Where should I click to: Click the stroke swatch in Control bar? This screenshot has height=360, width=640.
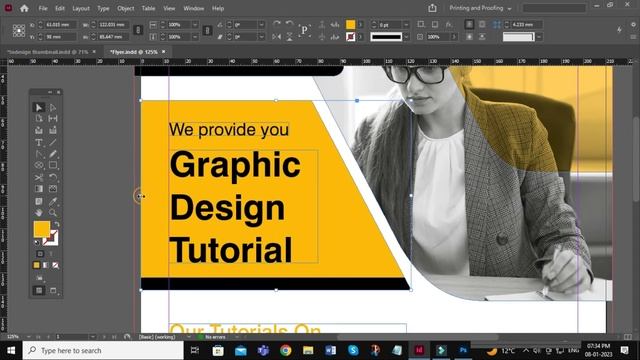click(x=350, y=37)
